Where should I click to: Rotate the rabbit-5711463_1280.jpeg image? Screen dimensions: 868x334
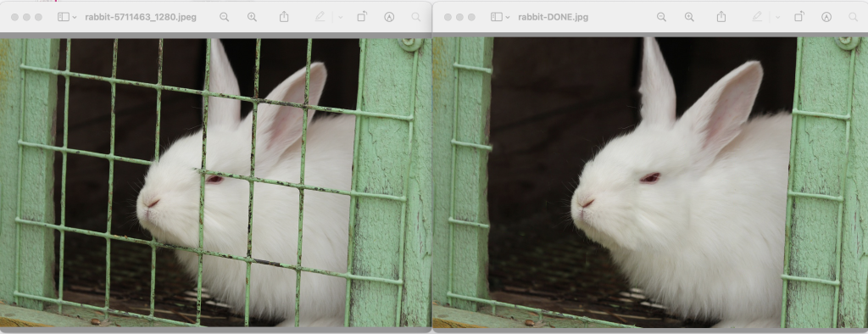coord(361,17)
